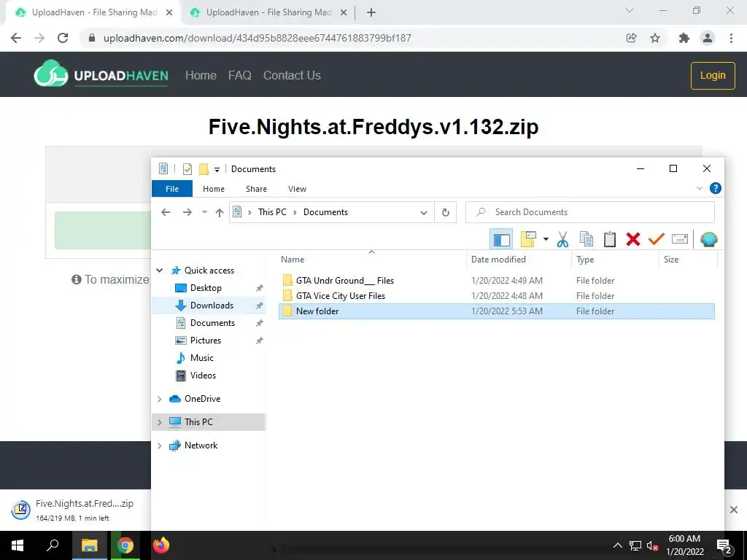Expand the OneDrive tree node

(x=160, y=399)
